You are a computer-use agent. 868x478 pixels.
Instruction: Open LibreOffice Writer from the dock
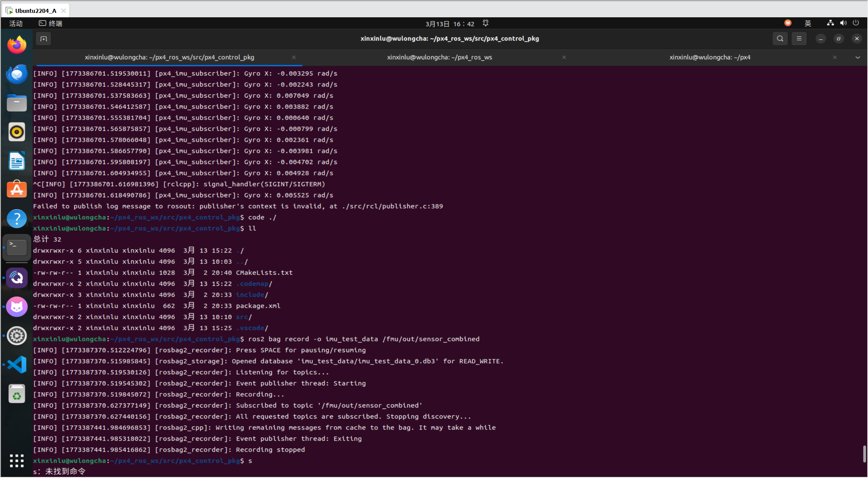(x=17, y=161)
